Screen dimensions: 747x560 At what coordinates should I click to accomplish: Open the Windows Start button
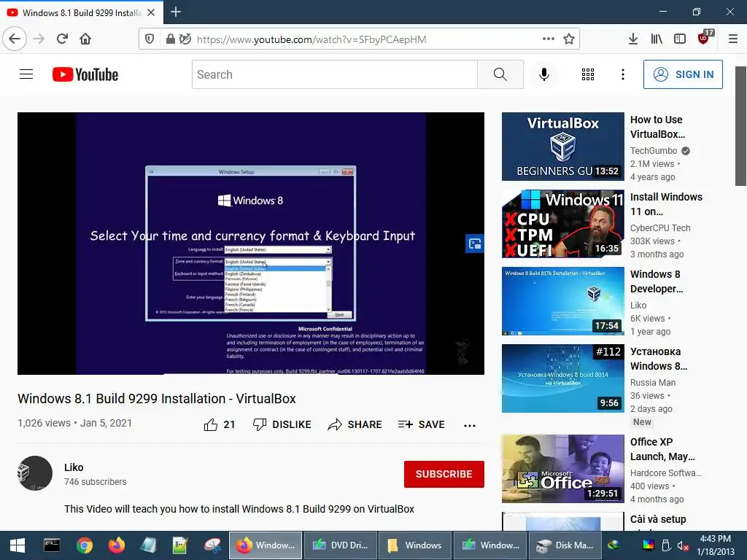click(18, 545)
